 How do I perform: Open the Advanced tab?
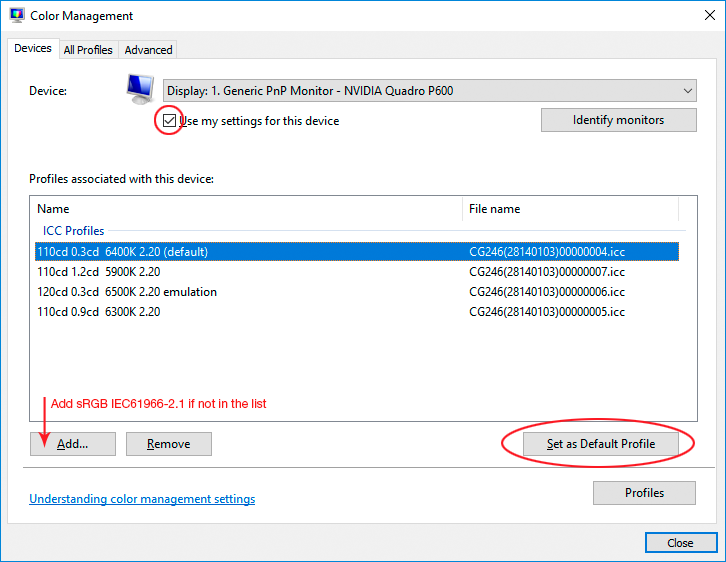point(148,50)
